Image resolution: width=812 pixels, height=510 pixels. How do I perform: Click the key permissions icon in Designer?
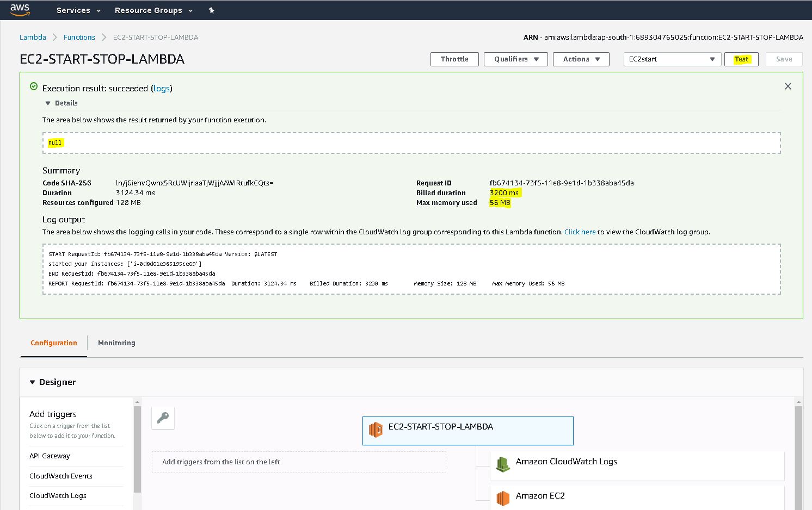(163, 418)
